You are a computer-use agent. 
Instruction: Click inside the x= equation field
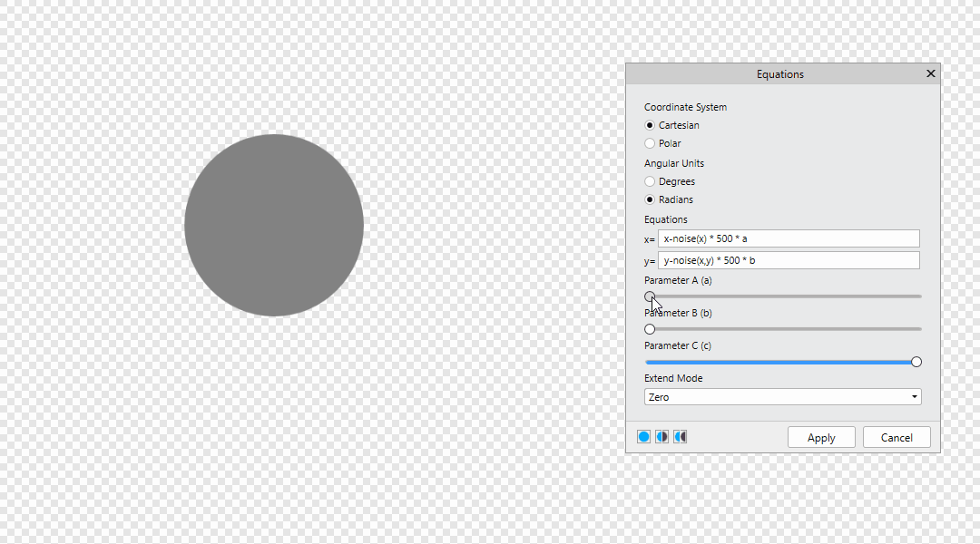[789, 238]
